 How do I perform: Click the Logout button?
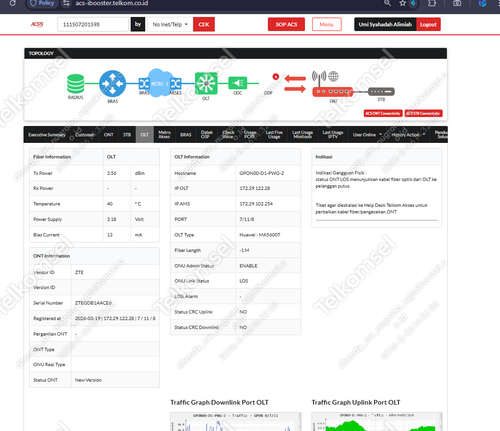pyautogui.click(x=428, y=24)
